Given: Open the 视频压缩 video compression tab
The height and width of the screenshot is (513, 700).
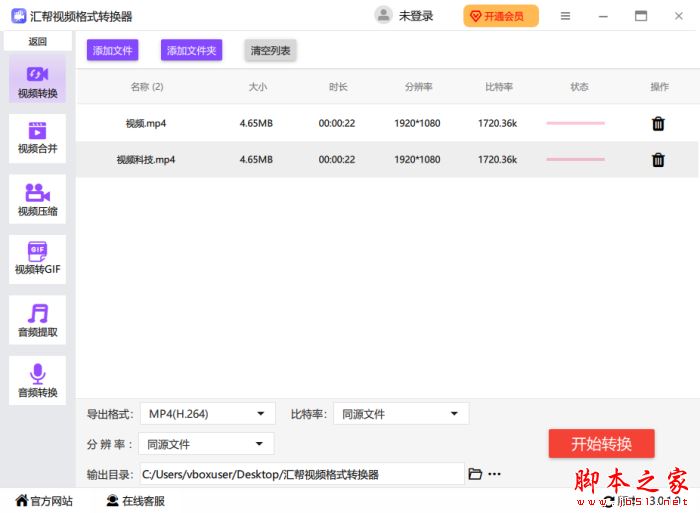Looking at the screenshot, I should pos(38,199).
